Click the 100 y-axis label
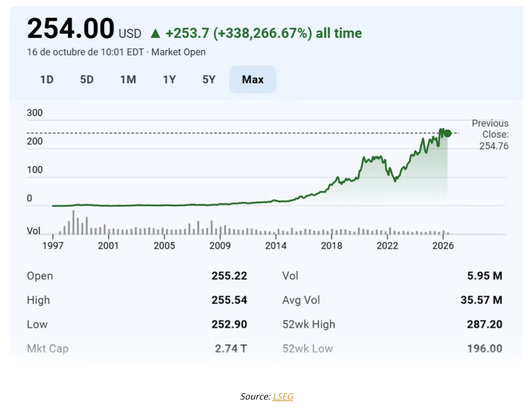The image size is (532, 412). click(x=35, y=170)
